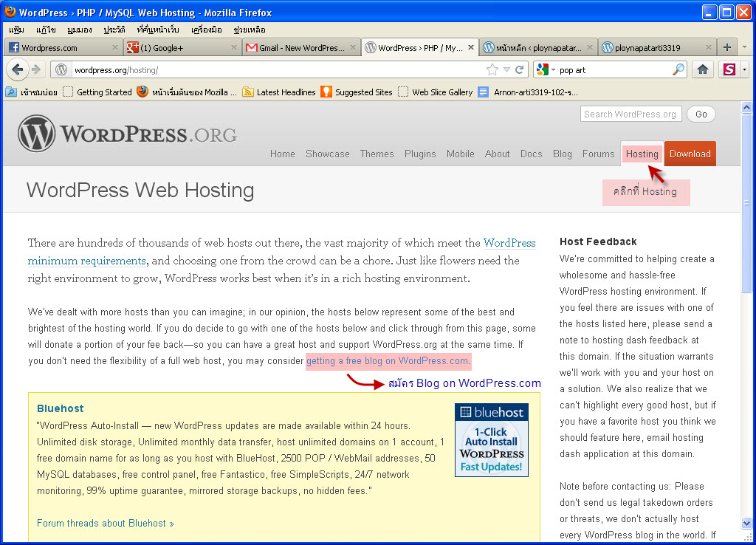Open the Blog nav link

562,154
